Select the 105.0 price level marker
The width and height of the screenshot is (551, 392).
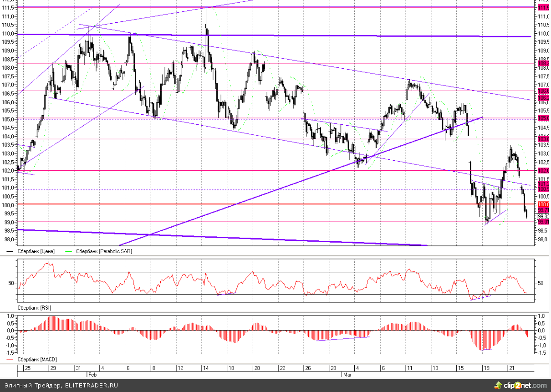[543, 118]
